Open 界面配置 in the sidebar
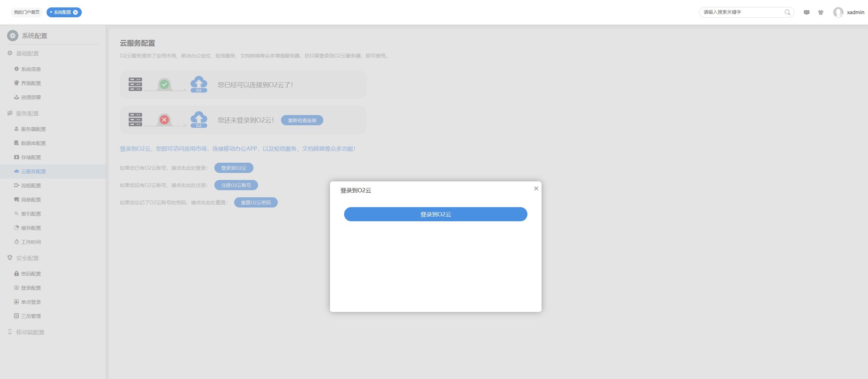868x379 pixels. 53,83
